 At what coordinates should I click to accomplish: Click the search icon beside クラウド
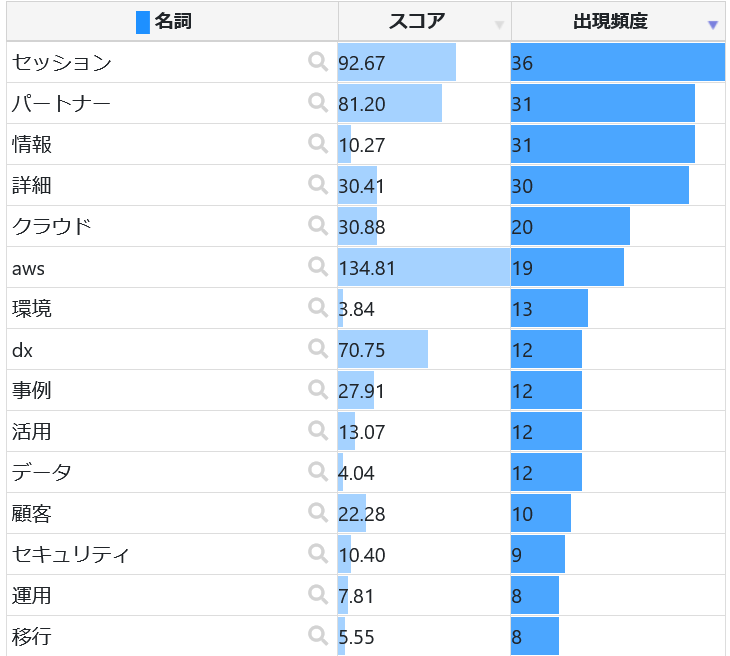click(x=318, y=226)
